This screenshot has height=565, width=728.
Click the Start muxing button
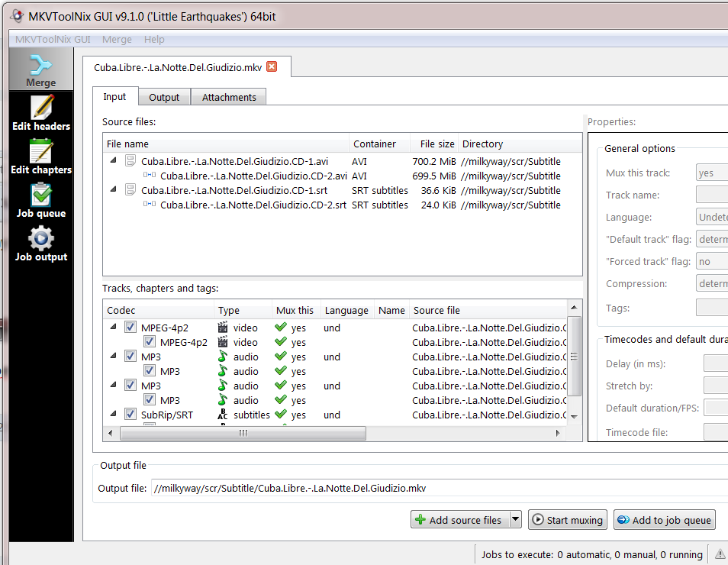(567, 520)
